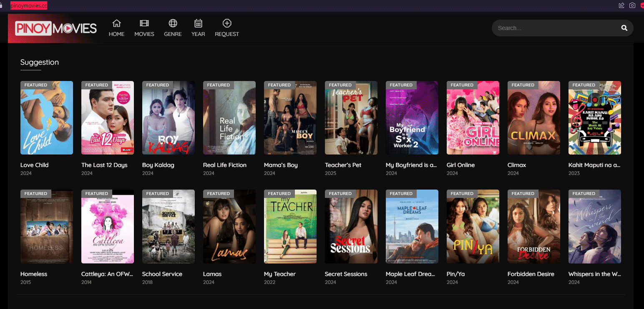This screenshot has height=309, width=644.
Task: Click the 2022 year under My Teacher
Action: click(269, 282)
